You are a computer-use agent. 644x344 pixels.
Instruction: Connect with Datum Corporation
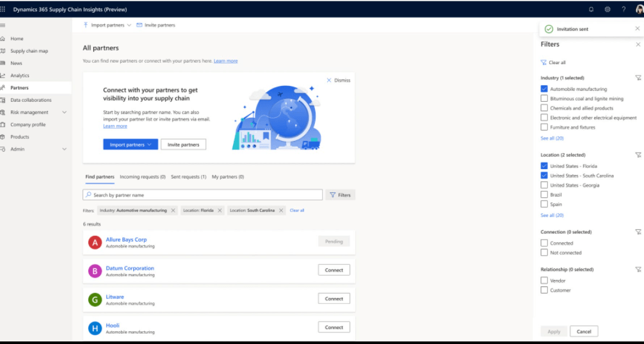point(334,270)
